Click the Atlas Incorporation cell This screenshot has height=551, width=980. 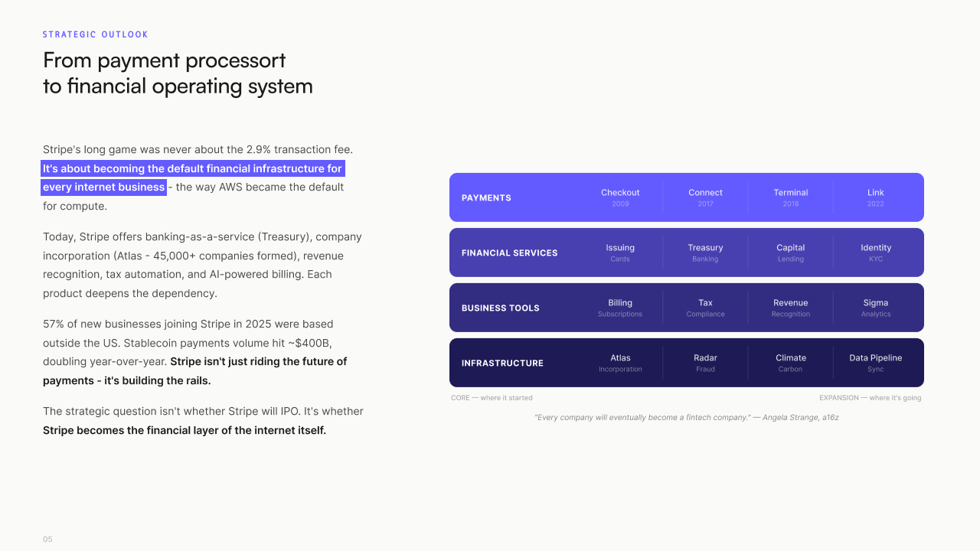[x=620, y=363]
